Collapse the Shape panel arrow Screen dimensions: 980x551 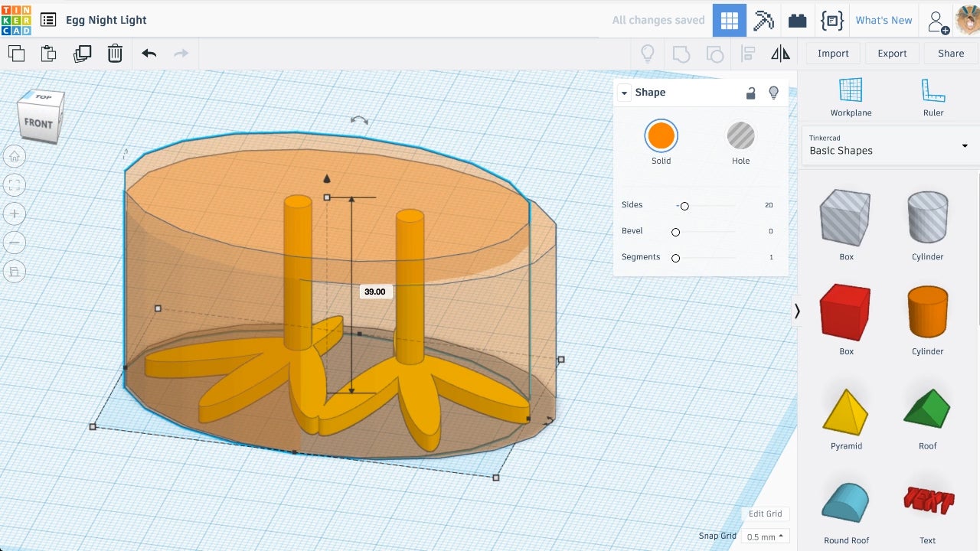point(624,93)
